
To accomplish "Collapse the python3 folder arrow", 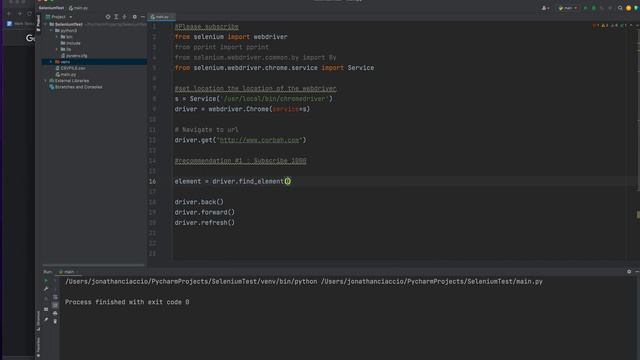I will [51, 30].
